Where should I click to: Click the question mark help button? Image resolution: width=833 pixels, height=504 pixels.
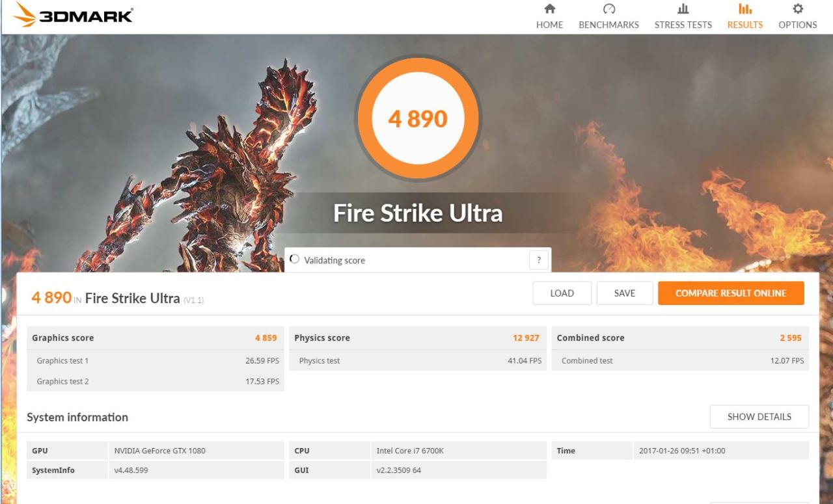pos(538,260)
